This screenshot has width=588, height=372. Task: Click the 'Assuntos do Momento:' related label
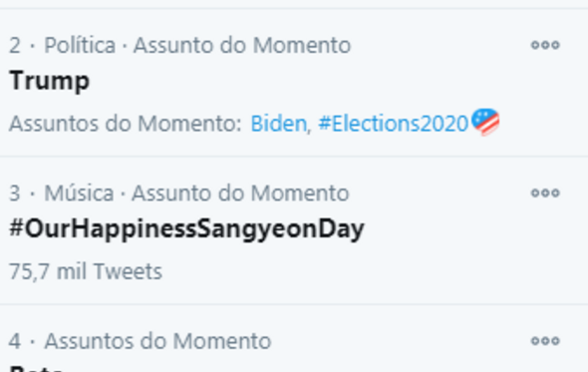pyautogui.click(x=126, y=124)
